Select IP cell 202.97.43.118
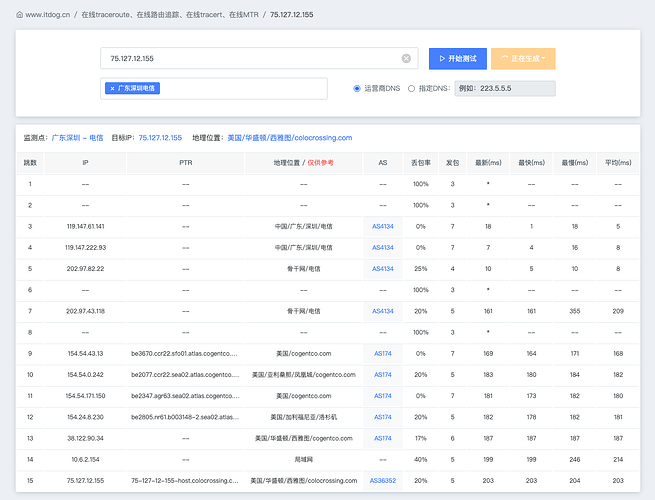Screen dimensions: 655x500 85,311
